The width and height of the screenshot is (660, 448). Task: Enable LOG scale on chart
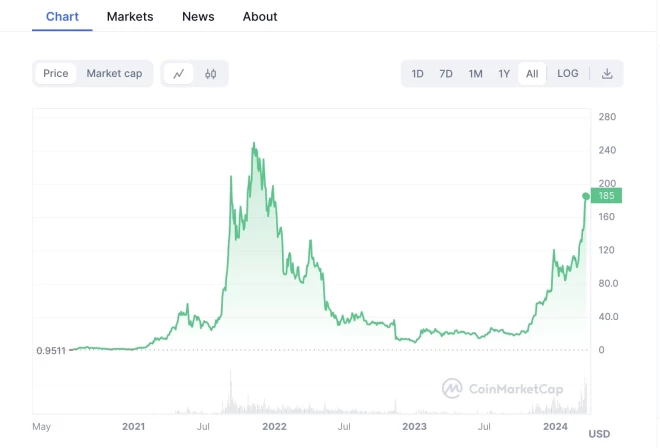568,74
